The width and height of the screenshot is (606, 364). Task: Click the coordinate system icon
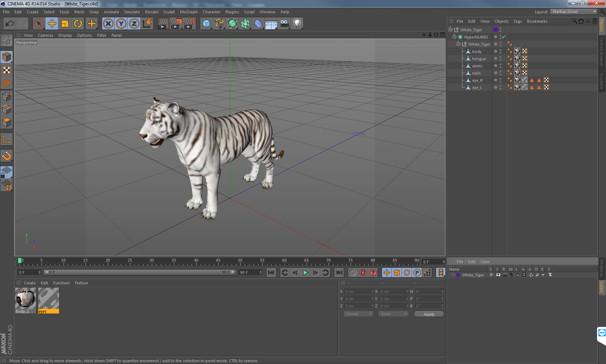147,24
